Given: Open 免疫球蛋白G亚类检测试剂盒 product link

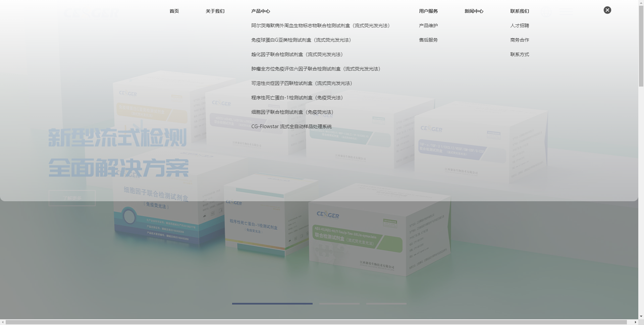Looking at the screenshot, I should (301, 40).
